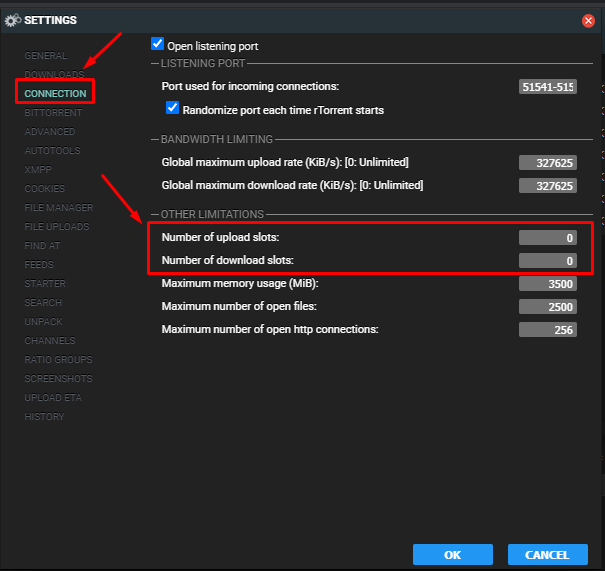Click 'Maximum number of open http connections:' label

coord(270,329)
